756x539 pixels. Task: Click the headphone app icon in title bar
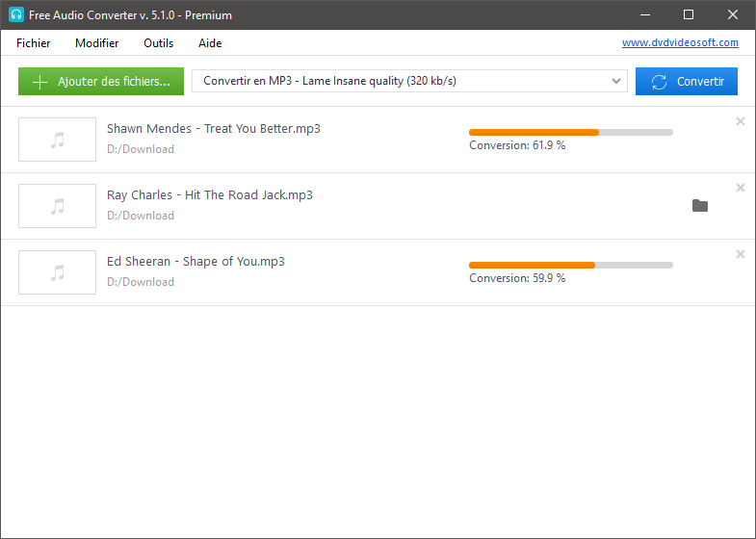16,14
